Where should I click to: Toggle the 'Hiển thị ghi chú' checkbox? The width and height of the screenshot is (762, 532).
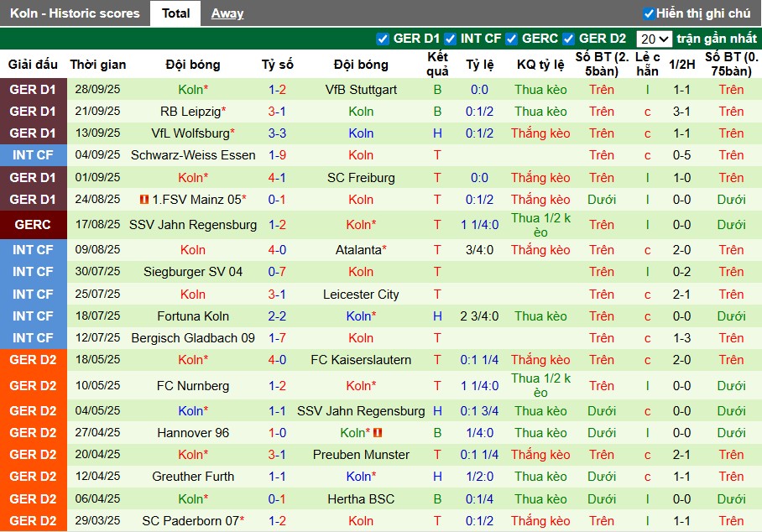coord(649,13)
